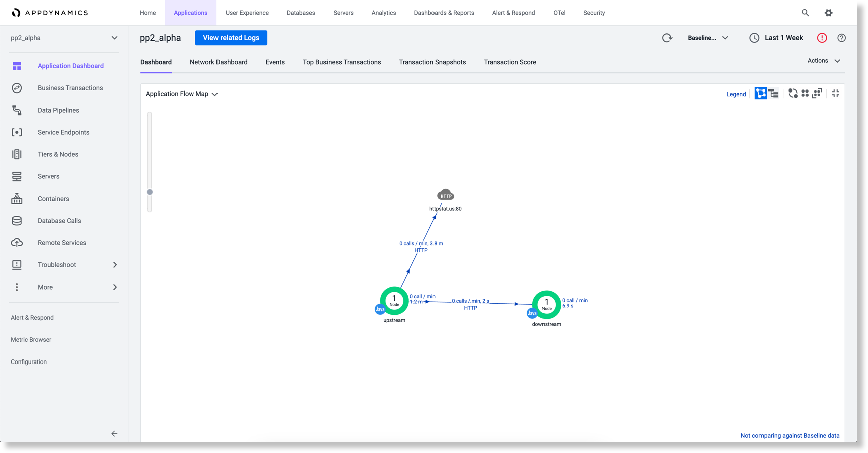Click the Tiers & Nodes sidebar icon
This screenshot has height=453, width=868.
[17, 154]
